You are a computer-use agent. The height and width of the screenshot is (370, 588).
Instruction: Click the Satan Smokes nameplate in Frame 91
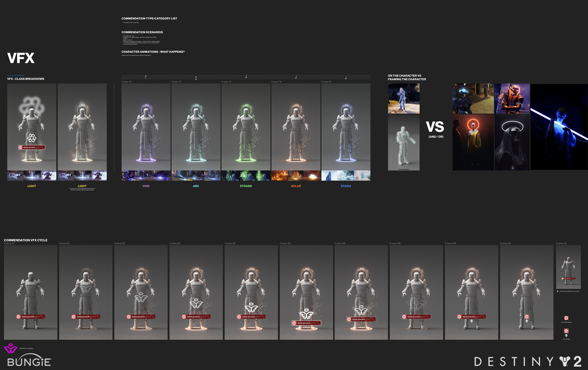coord(568,279)
